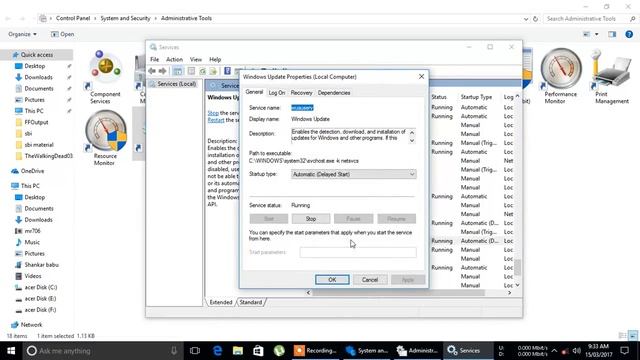Expand Organize dropdown in Explorer
Viewport: 640px width, 360px height.
(22, 34)
